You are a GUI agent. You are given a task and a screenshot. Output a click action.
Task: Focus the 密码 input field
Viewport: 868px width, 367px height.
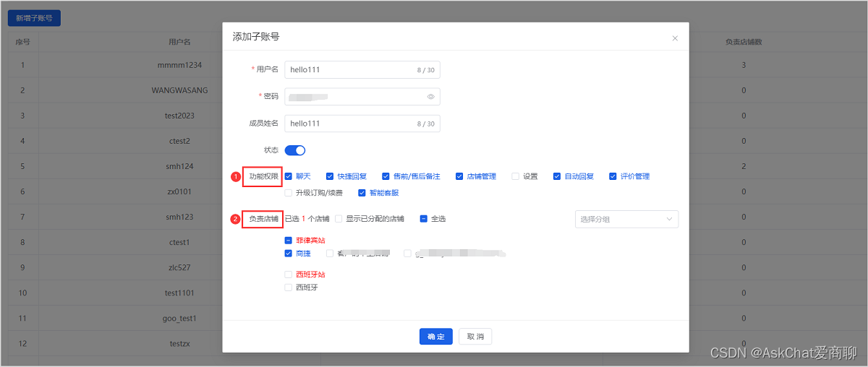(362, 96)
